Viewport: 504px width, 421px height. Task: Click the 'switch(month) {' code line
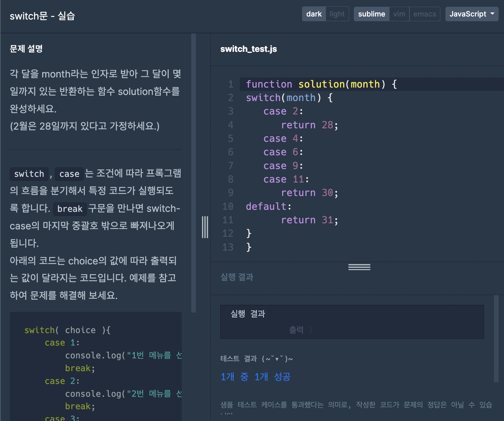pyautogui.click(x=289, y=98)
